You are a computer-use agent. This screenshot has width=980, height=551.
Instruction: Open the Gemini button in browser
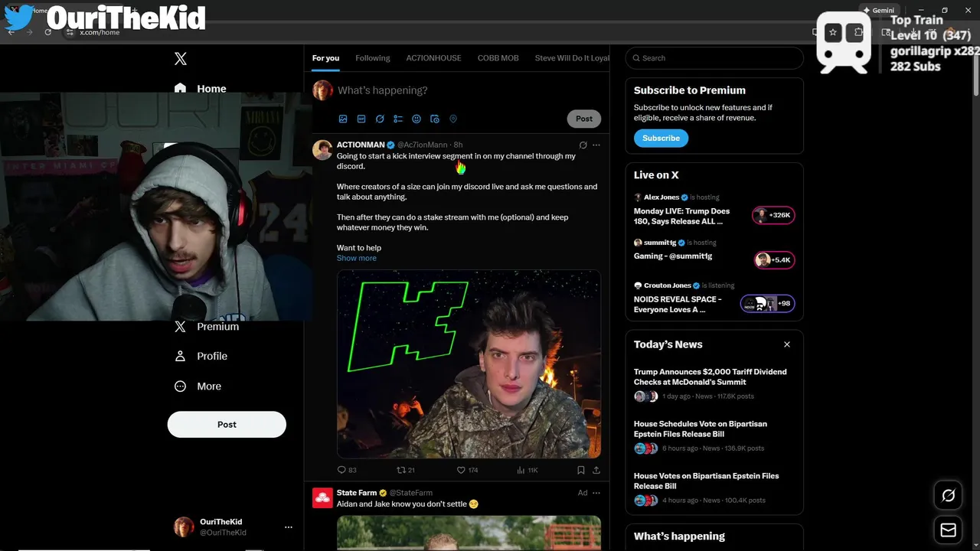(x=878, y=11)
